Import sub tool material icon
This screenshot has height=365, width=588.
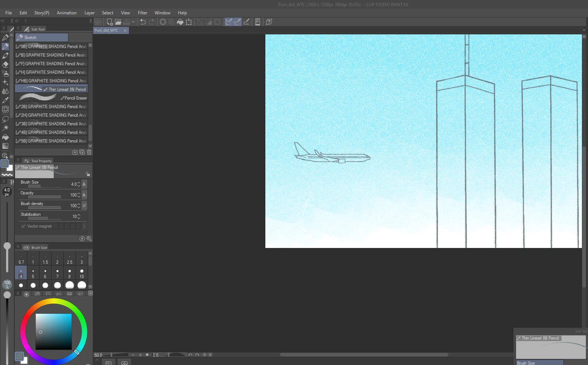click(x=75, y=152)
